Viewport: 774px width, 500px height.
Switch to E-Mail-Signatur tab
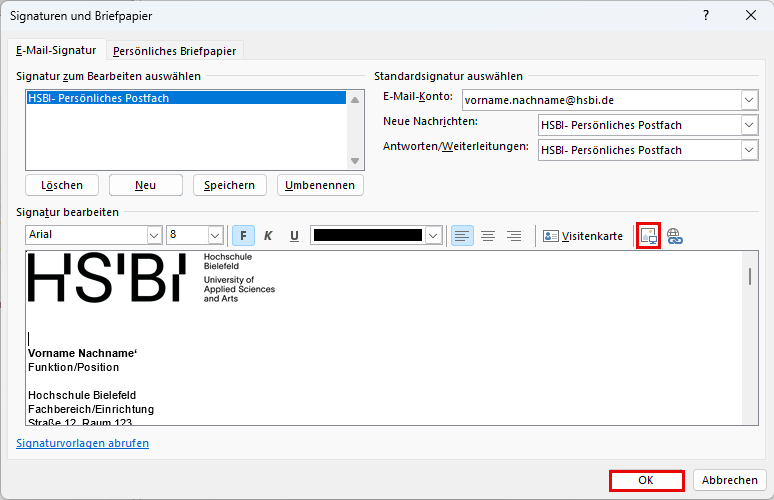coord(56,50)
